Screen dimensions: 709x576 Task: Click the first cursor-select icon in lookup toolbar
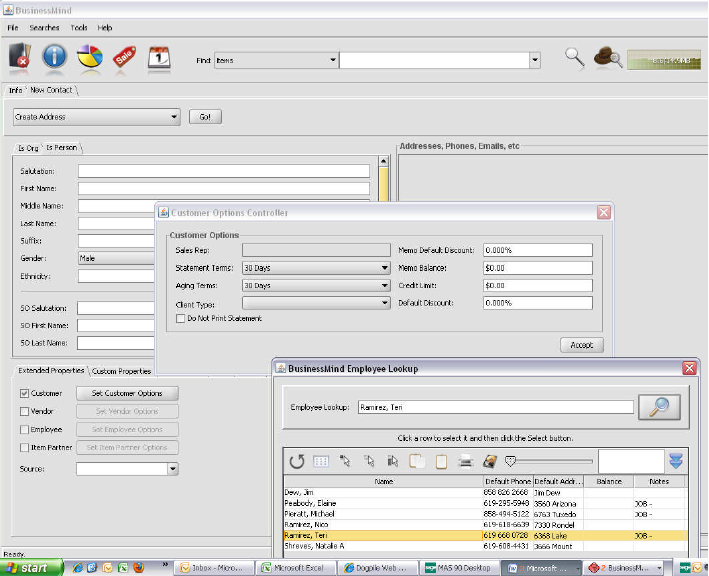point(345,461)
